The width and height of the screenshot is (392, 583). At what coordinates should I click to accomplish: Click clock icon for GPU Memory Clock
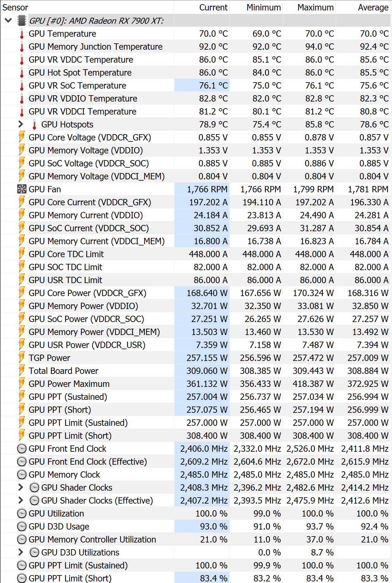[21, 474]
